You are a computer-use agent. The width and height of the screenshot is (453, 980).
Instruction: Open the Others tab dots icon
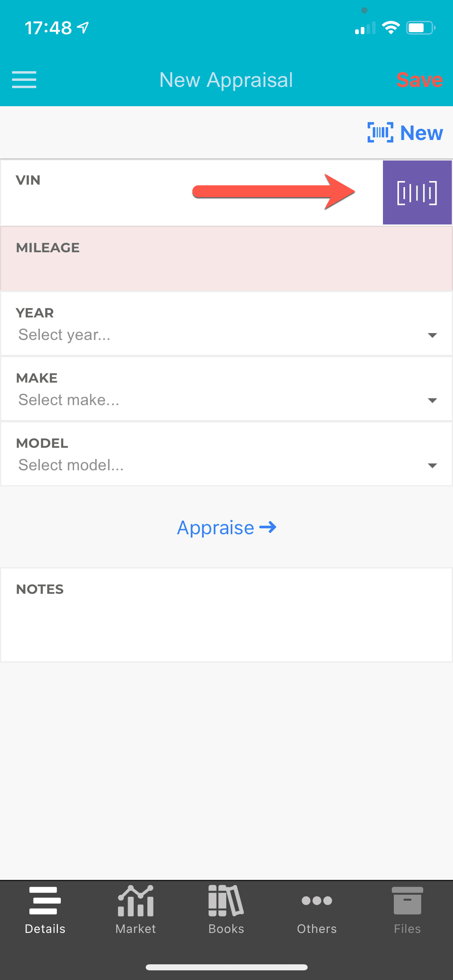pyautogui.click(x=317, y=900)
